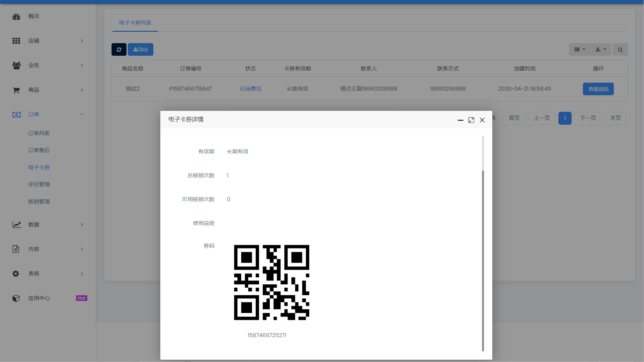Click the 应用中心 cube icon

tap(16, 298)
